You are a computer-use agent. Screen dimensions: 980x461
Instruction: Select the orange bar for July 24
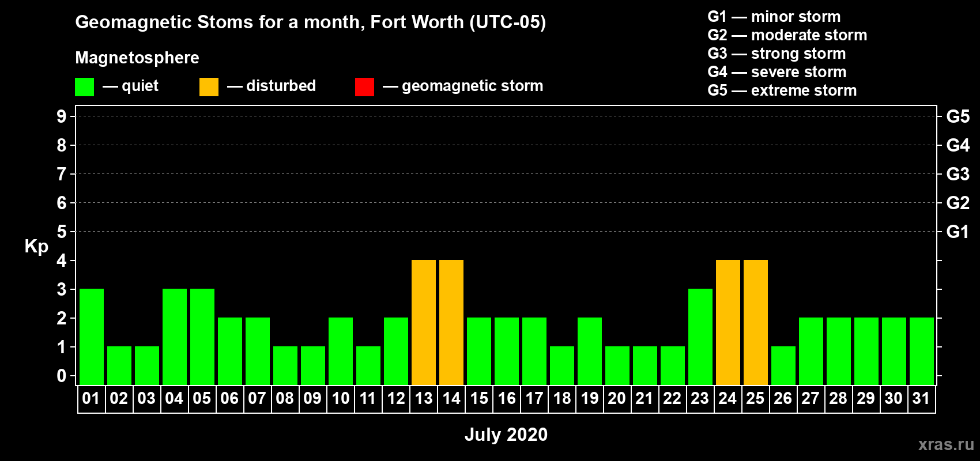coord(728,323)
